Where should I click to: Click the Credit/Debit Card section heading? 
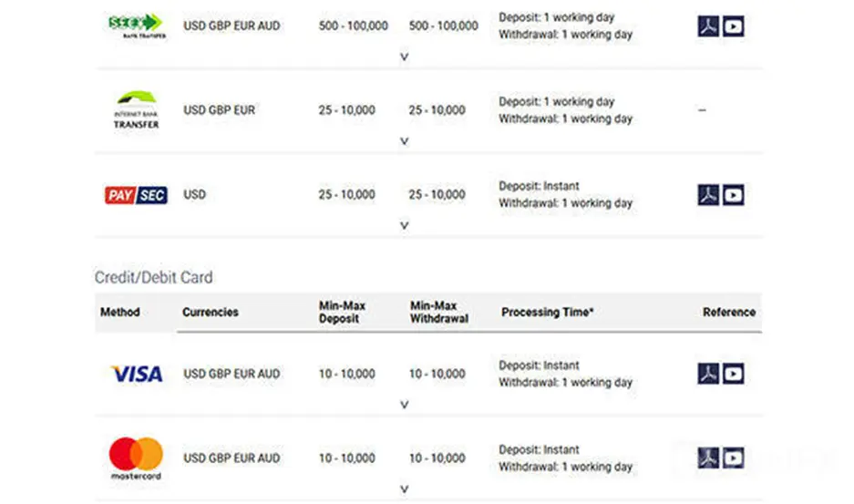click(154, 277)
